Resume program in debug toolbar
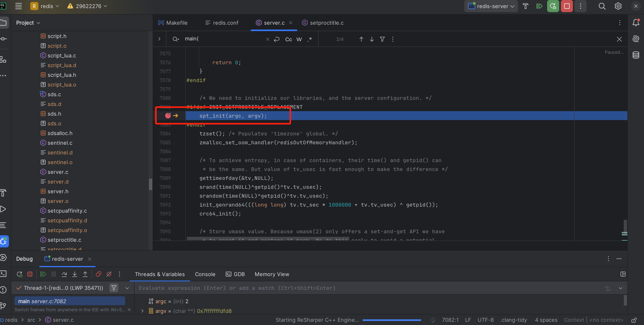The width and height of the screenshot is (644, 325). point(43,274)
